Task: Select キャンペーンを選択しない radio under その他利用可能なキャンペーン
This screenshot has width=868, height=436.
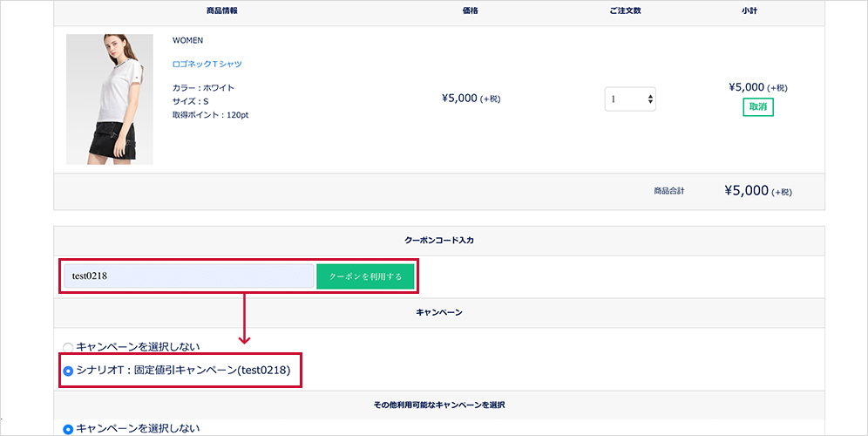Action: tap(68, 429)
